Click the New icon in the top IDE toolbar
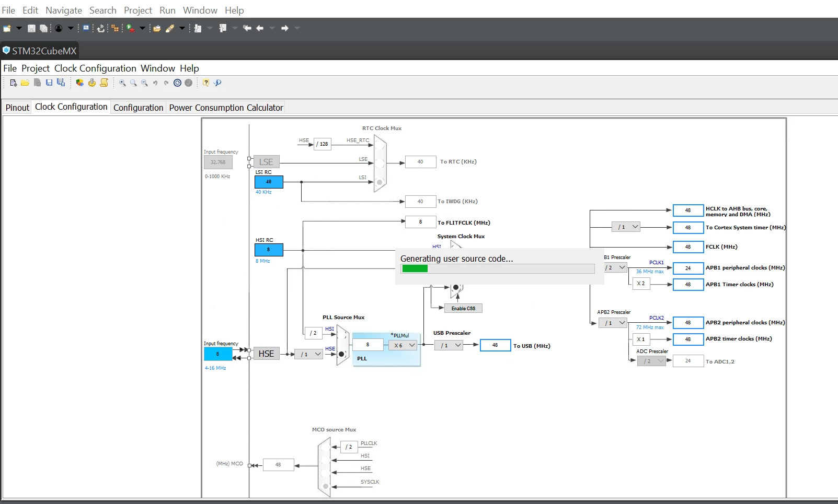 pos(7,28)
